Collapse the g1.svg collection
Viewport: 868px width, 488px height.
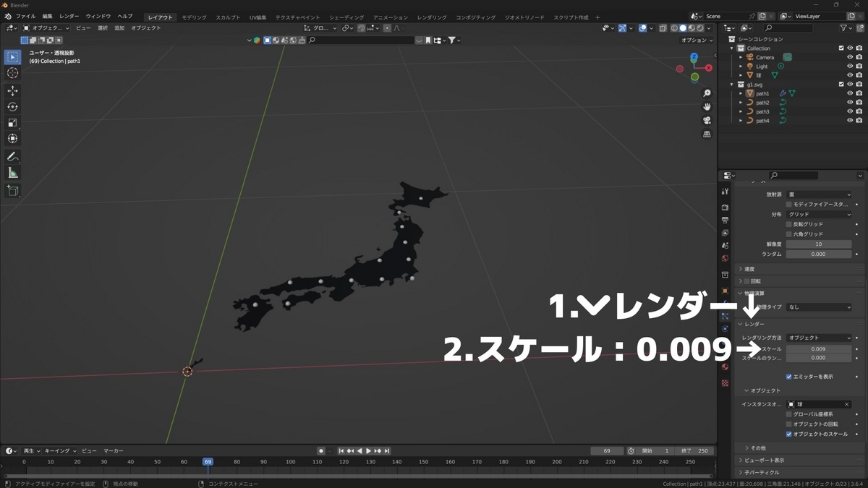731,85
